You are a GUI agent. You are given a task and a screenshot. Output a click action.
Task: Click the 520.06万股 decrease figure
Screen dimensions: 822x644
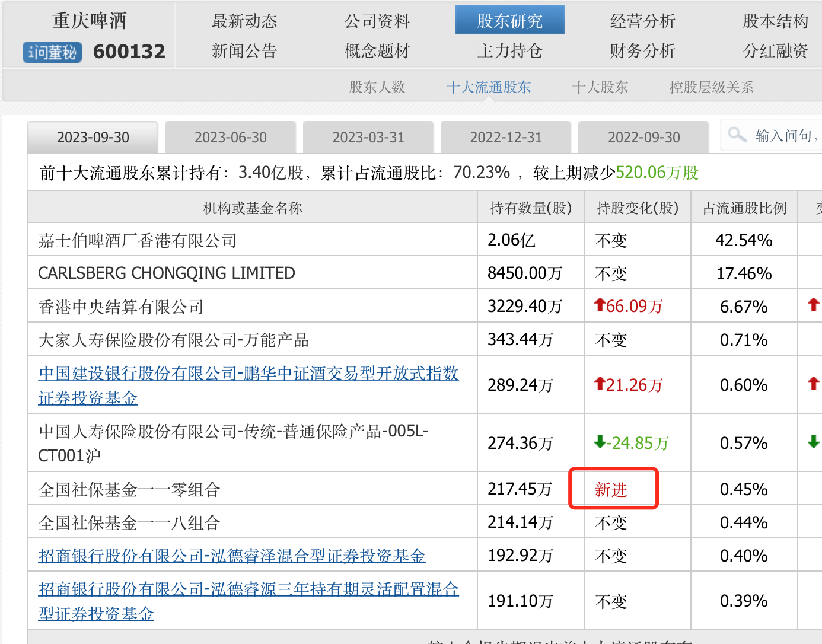pyautogui.click(x=657, y=173)
